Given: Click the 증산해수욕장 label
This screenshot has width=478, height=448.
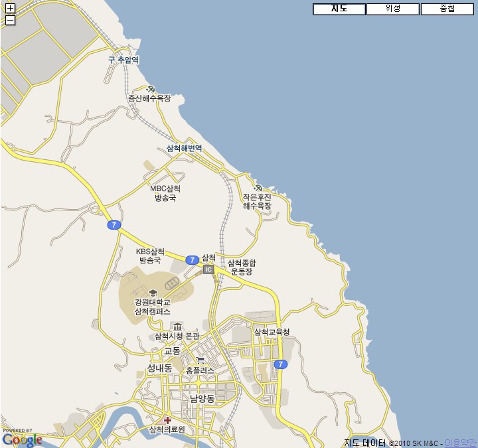Looking at the screenshot, I should pyautogui.click(x=149, y=98).
